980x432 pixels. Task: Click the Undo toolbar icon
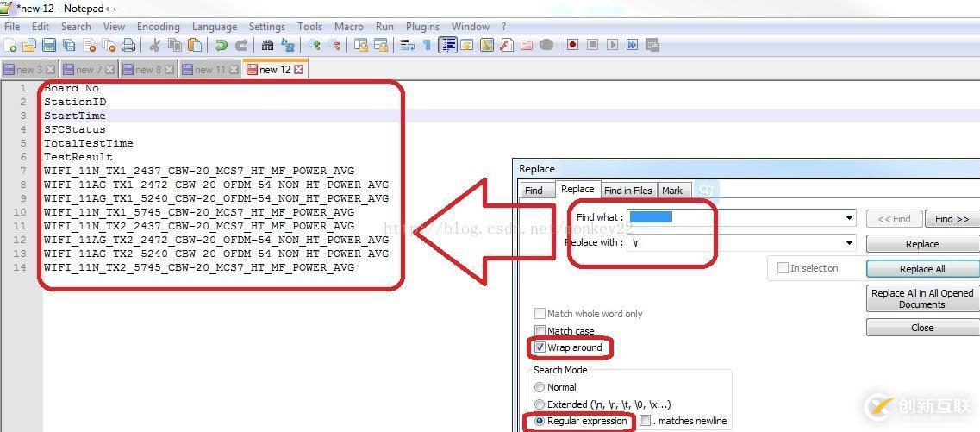coord(222,46)
